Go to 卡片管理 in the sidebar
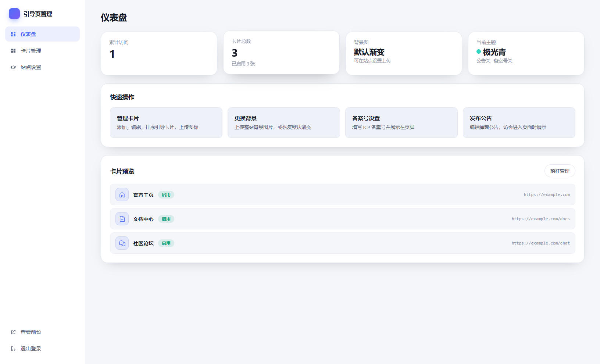Screen dimensions: 600x364 click(42, 51)
